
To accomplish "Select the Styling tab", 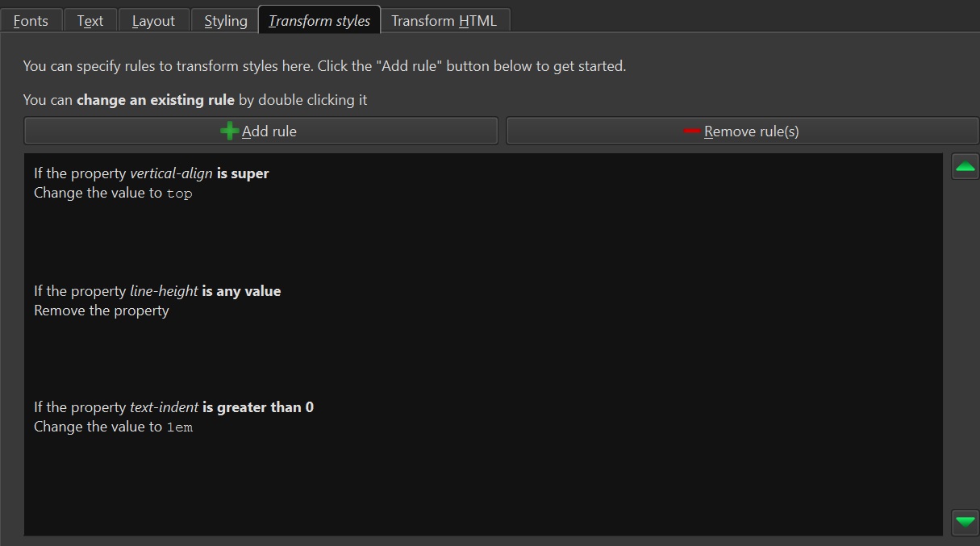I will [226, 21].
